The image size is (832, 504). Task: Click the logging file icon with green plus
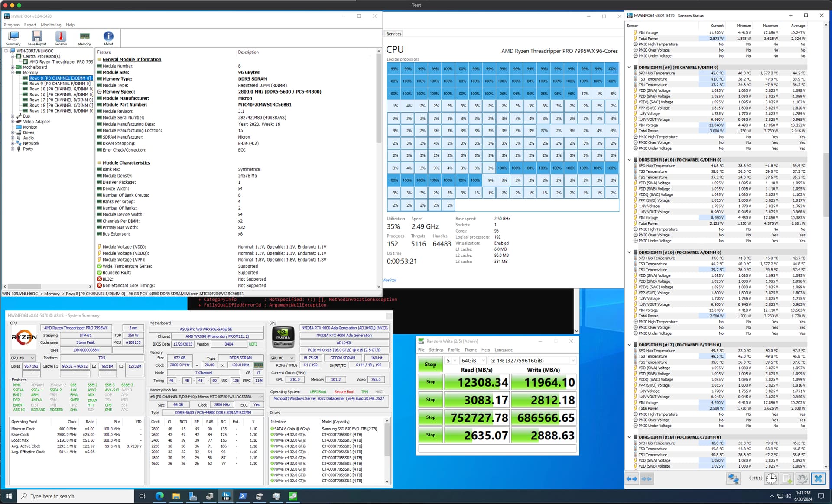click(x=787, y=478)
